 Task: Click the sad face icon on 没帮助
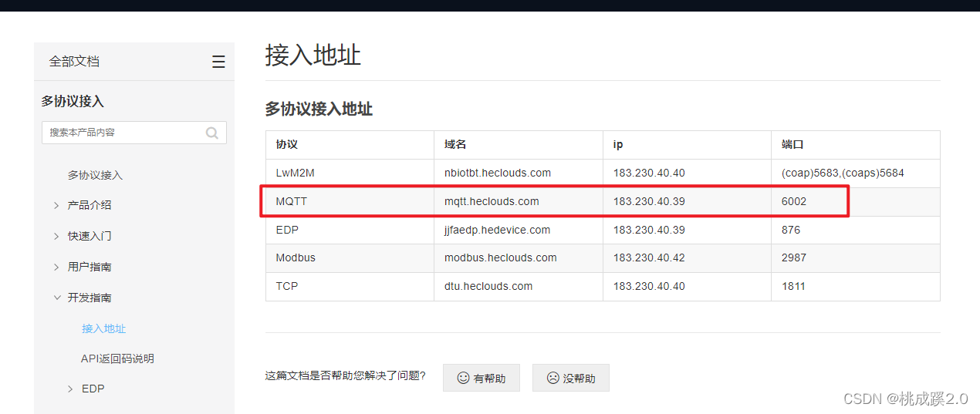pyautogui.click(x=553, y=378)
